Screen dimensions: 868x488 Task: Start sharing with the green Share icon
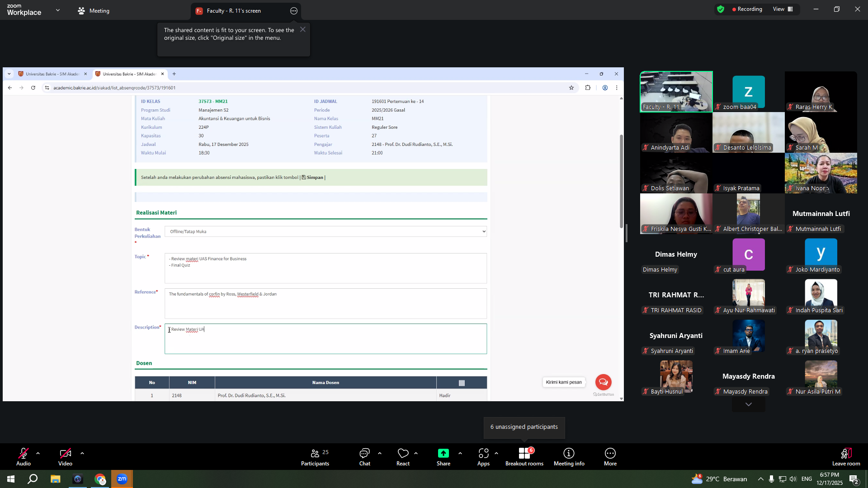click(x=443, y=453)
